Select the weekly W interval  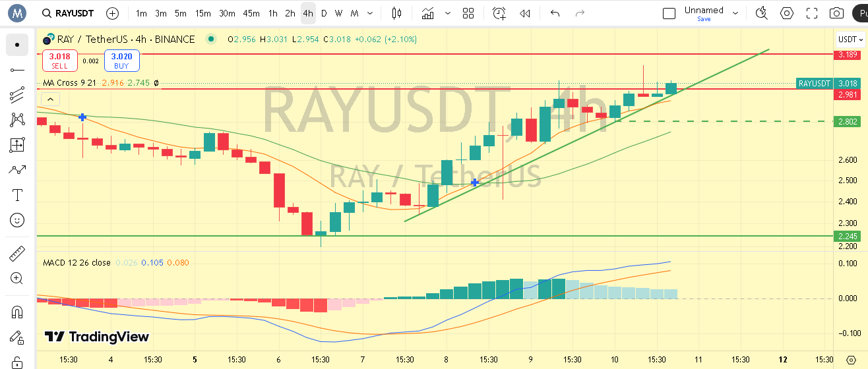(x=338, y=13)
